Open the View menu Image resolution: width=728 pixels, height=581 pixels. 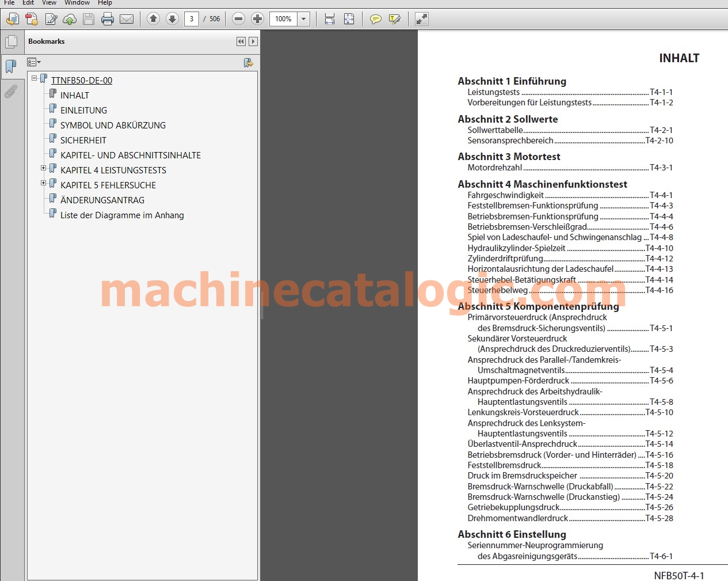tap(49, 2)
